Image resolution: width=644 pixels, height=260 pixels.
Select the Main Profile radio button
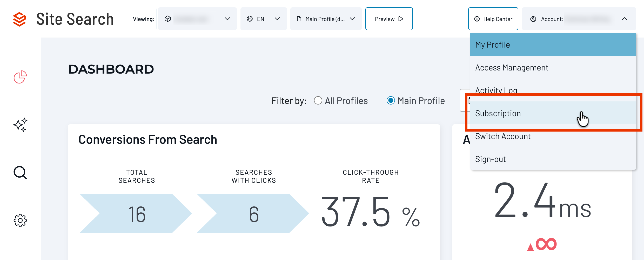click(391, 101)
